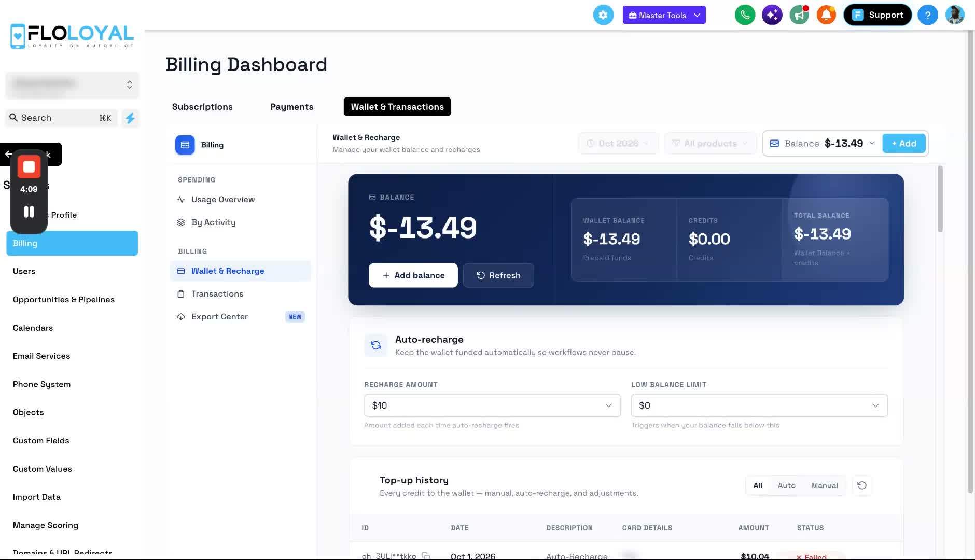This screenshot has height=560, width=975.
Task: Show All top-up history entries
Action: [758, 485]
